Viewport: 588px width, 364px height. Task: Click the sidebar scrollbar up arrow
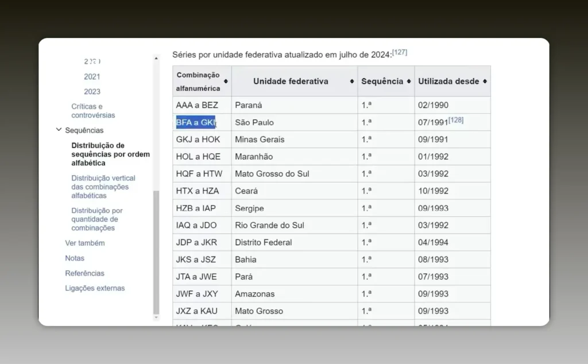coord(156,59)
